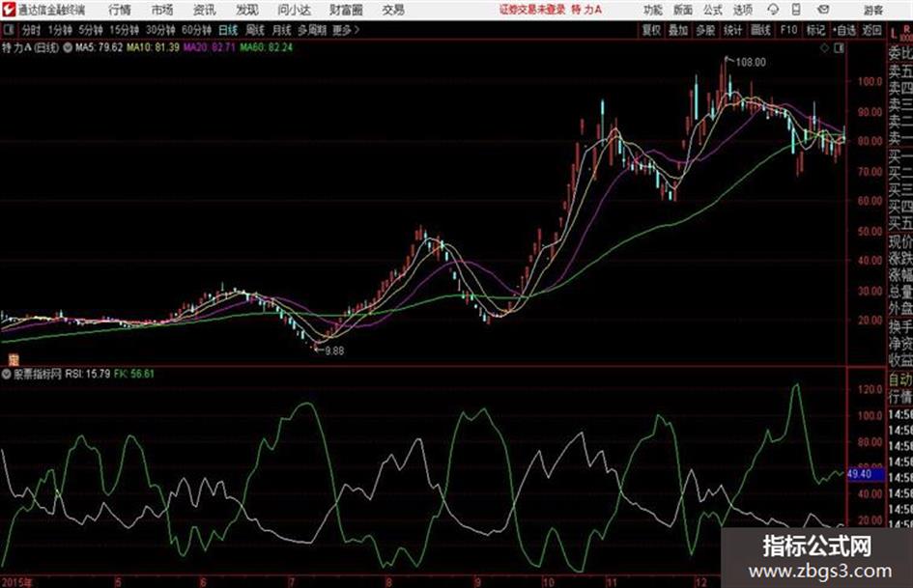Open the 公式 menu
This screenshot has height=588, width=913.
click(x=713, y=10)
